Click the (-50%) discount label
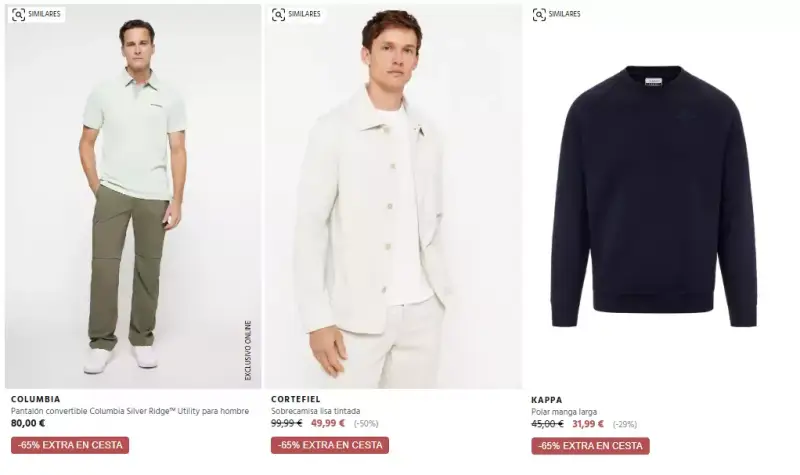 pyautogui.click(x=366, y=424)
